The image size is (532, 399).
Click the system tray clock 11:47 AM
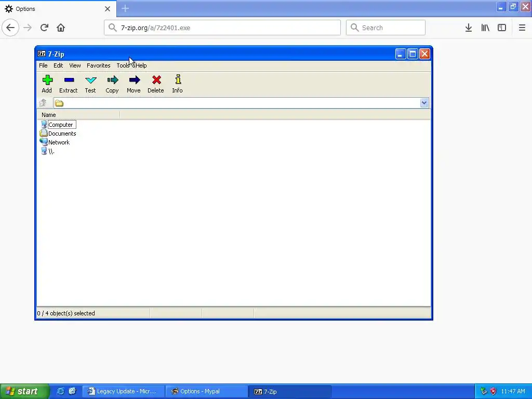(x=513, y=391)
